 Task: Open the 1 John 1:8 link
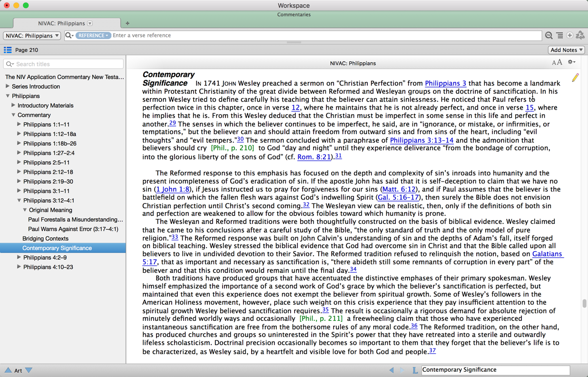click(173, 189)
